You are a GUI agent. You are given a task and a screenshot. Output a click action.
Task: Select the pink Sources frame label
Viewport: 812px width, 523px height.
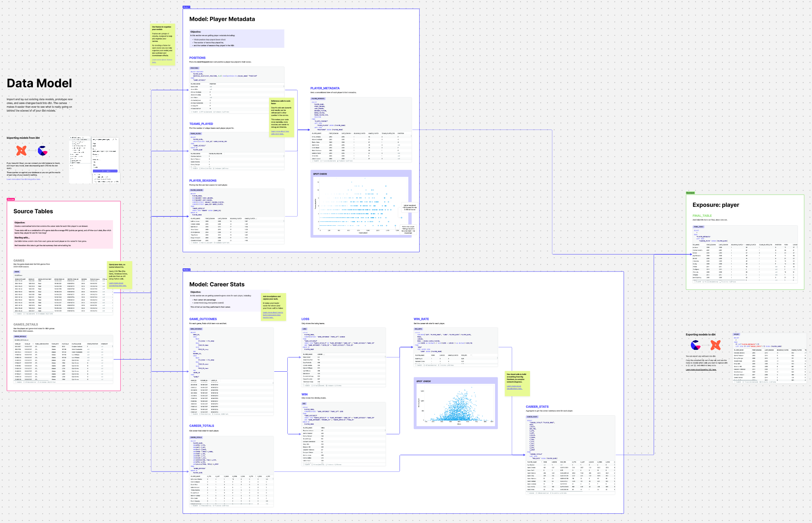[x=11, y=199]
